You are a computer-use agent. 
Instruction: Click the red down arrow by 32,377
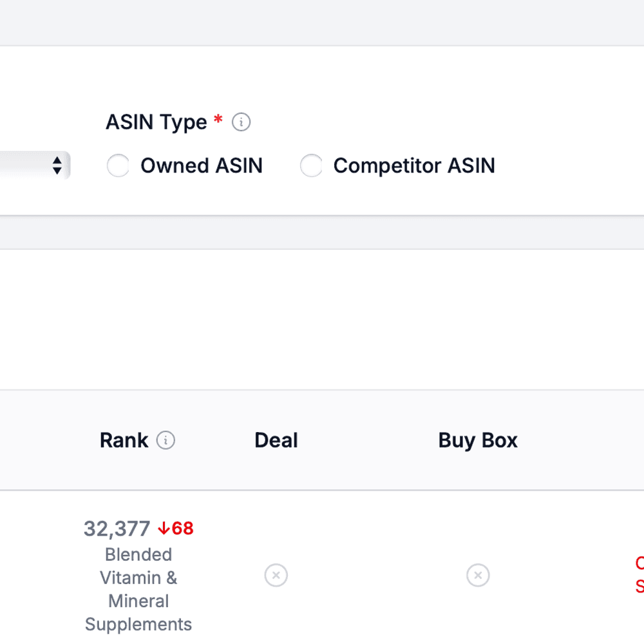[x=164, y=529]
